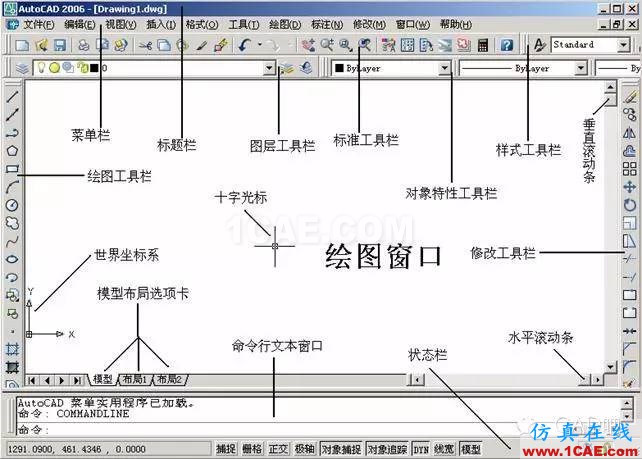Toggle 模型 model space button in status bar
Screen dimensions: 642x459
point(470,449)
